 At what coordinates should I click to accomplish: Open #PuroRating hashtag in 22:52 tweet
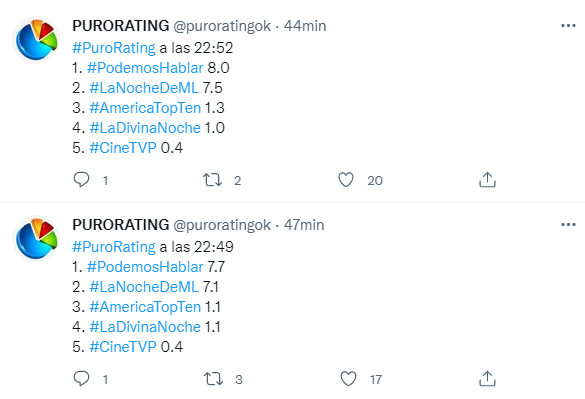(114, 48)
